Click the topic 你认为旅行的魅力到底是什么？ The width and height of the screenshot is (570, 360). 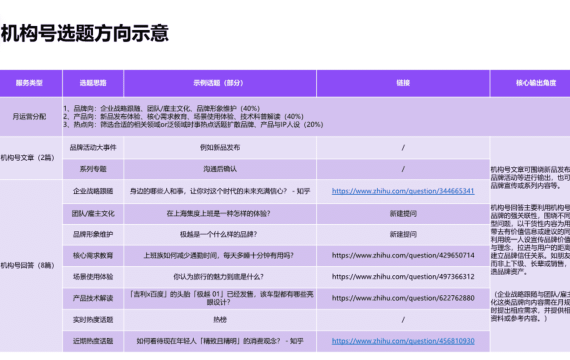coord(218,277)
